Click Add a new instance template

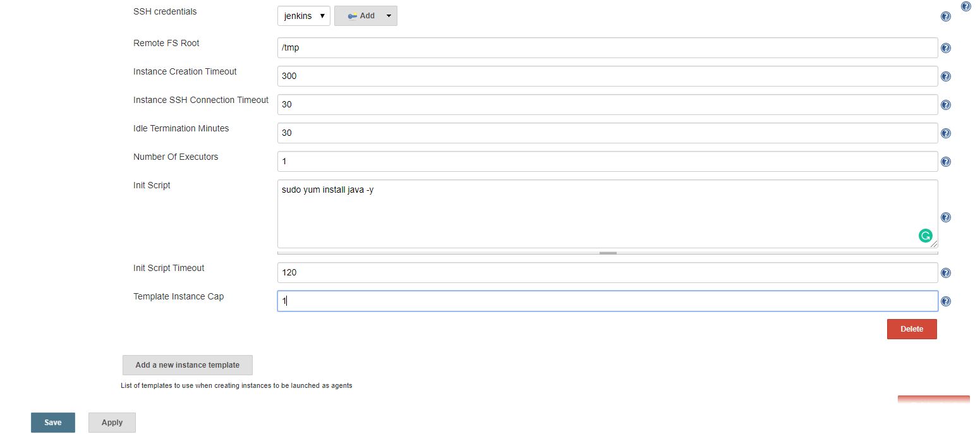[x=188, y=365]
